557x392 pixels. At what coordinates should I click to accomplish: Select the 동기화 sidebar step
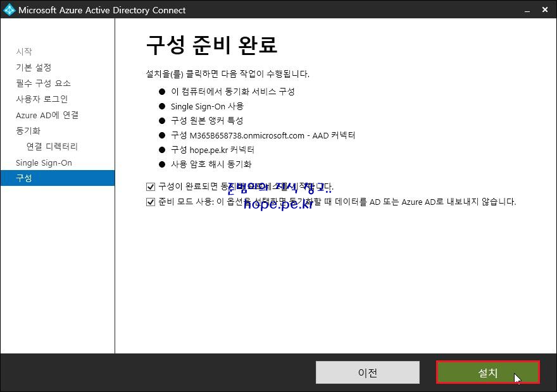(28, 130)
